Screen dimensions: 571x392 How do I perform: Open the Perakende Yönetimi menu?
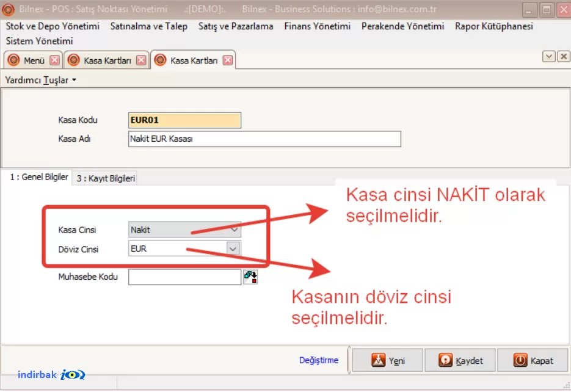[403, 26]
